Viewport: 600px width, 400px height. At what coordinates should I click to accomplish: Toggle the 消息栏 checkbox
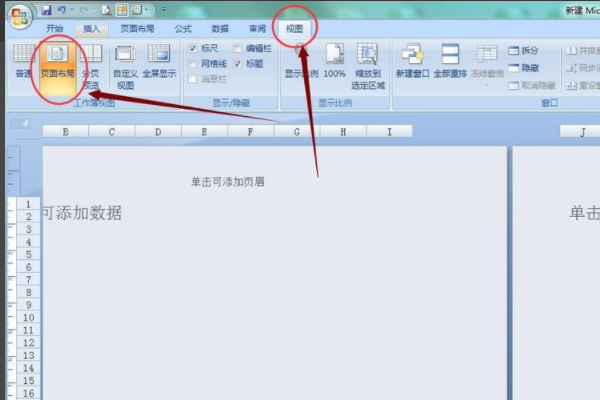(192, 79)
